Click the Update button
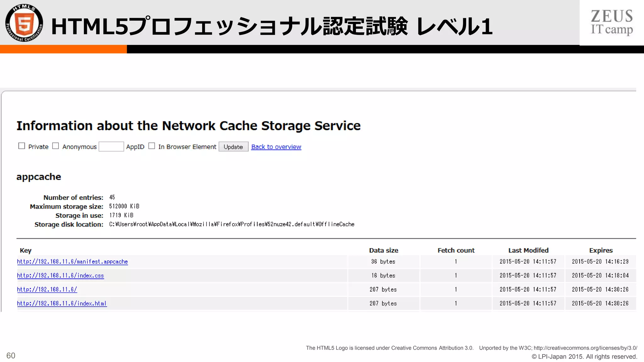The image size is (644, 362). point(233,147)
